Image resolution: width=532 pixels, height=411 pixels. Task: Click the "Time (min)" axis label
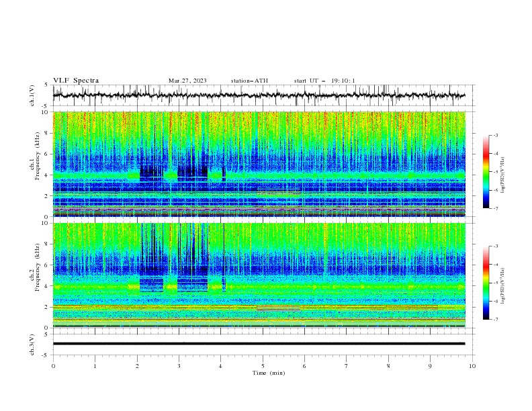(x=269, y=373)
